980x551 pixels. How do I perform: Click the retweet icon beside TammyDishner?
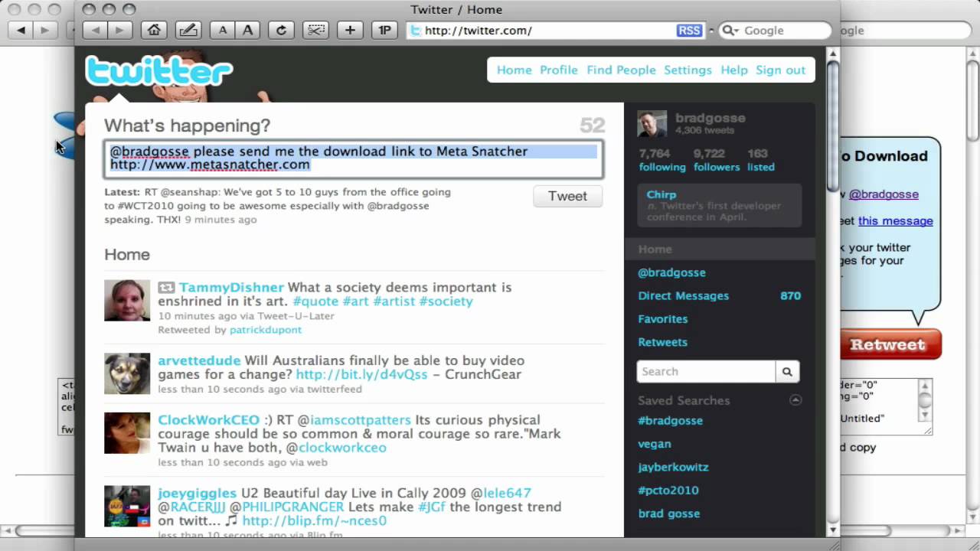(166, 288)
